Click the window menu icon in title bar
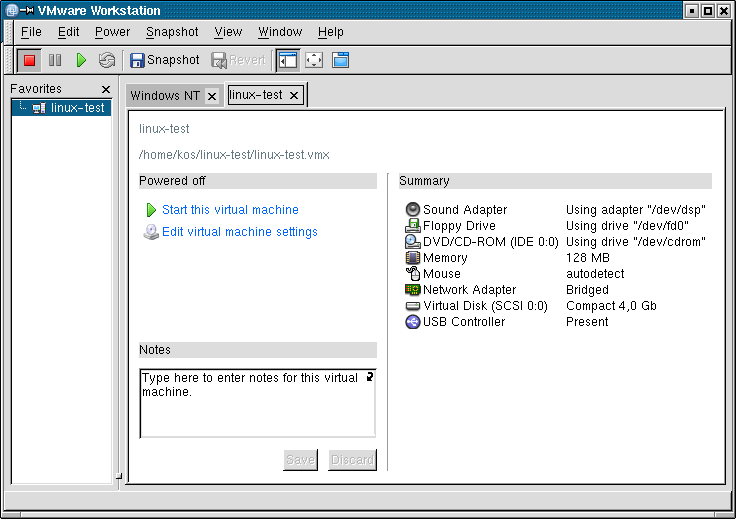The width and height of the screenshot is (736, 519). [12, 10]
